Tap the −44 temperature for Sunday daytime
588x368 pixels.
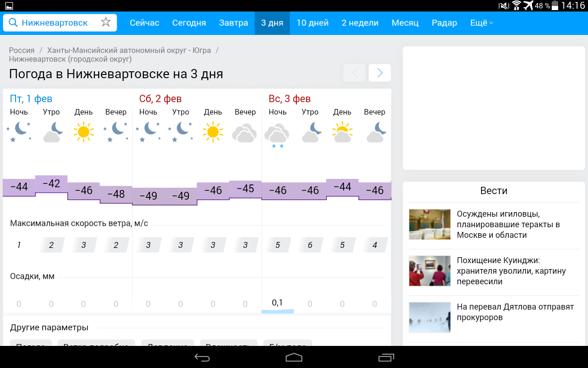tap(342, 187)
